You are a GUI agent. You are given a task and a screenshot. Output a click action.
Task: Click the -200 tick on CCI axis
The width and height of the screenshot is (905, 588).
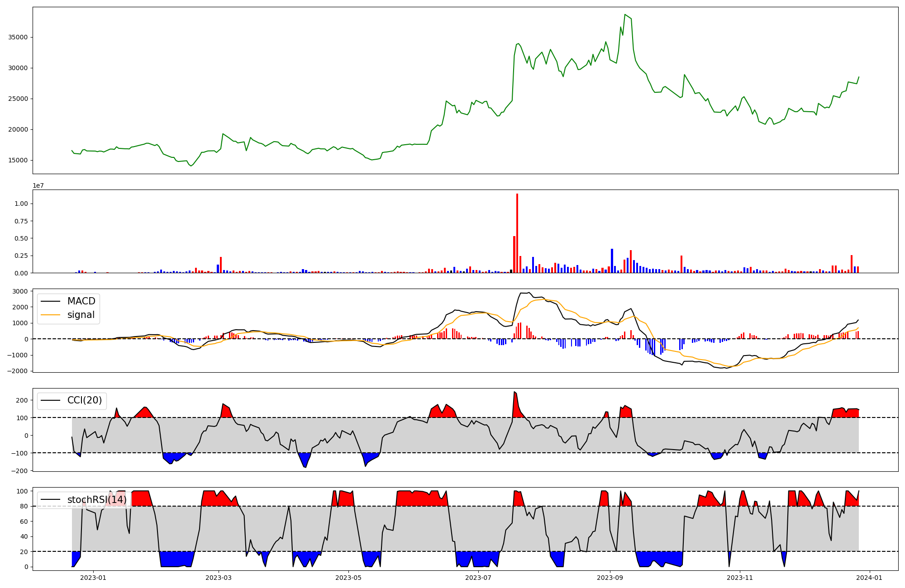point(19,471)
